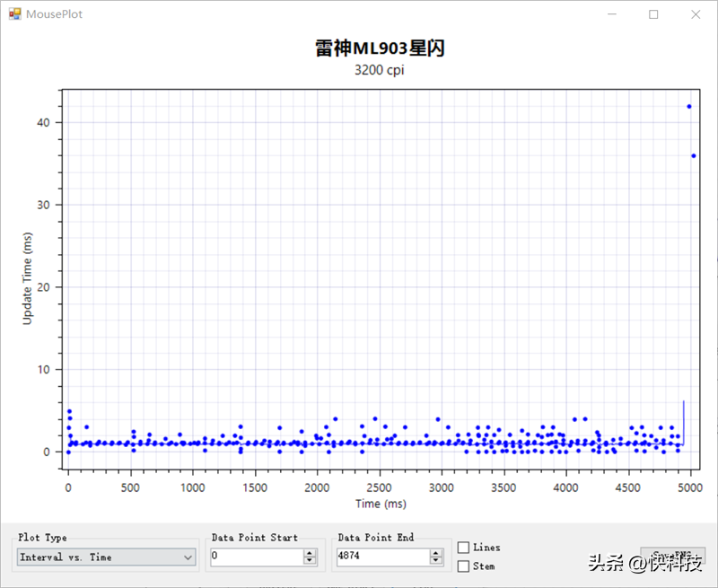Focus the Data Point Start input field
Viewport: 718px width, 588px height.
(257, 557)
